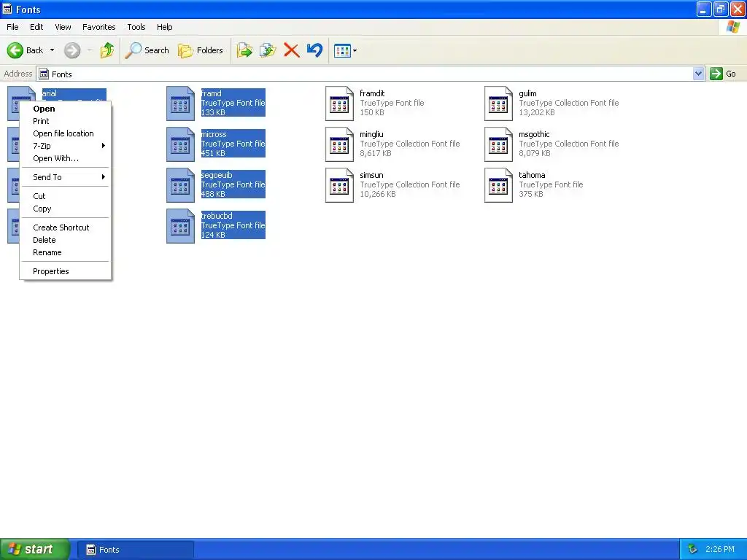Select the segoeuib font file icon
747x560 pixels.
181,185
